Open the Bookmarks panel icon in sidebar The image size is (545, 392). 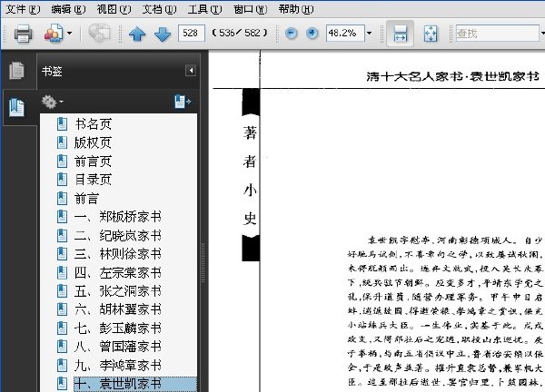[16, 107]
